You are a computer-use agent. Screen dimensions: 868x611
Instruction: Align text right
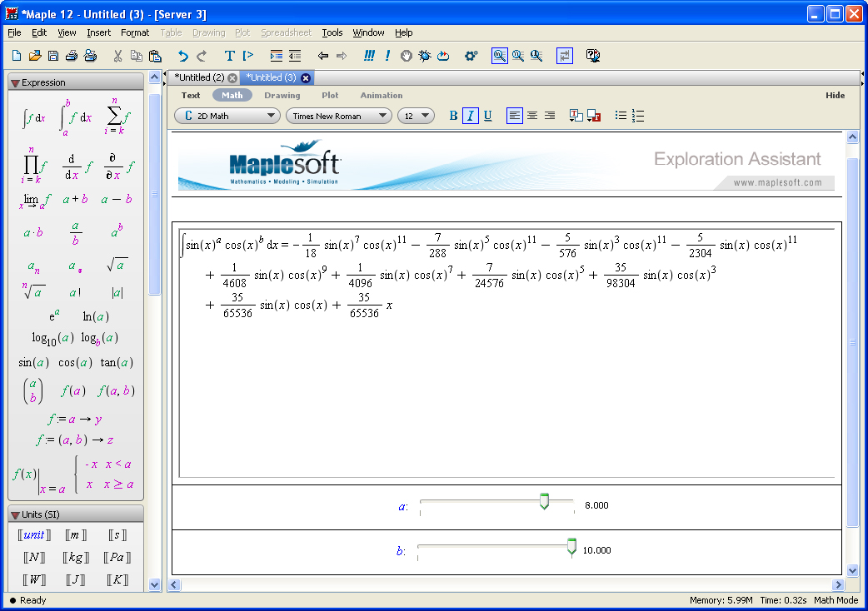point(550,116)
